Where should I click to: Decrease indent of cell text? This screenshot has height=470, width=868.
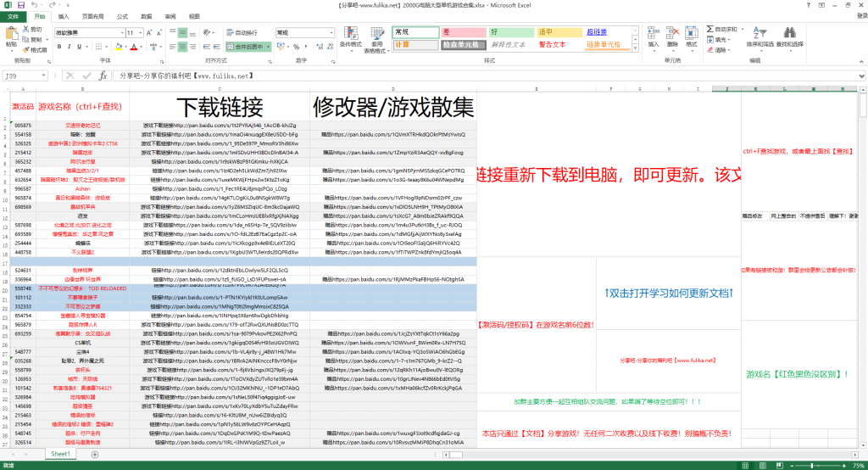(206, 47)
